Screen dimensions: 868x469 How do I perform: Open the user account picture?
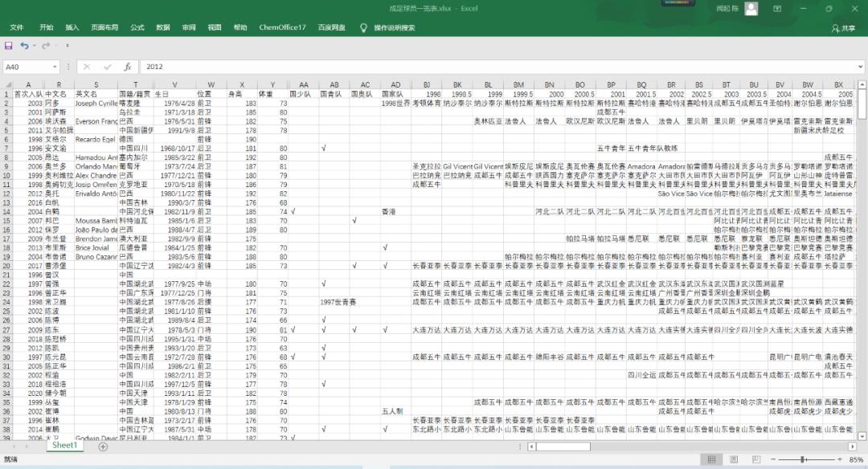tap(751, 8)
